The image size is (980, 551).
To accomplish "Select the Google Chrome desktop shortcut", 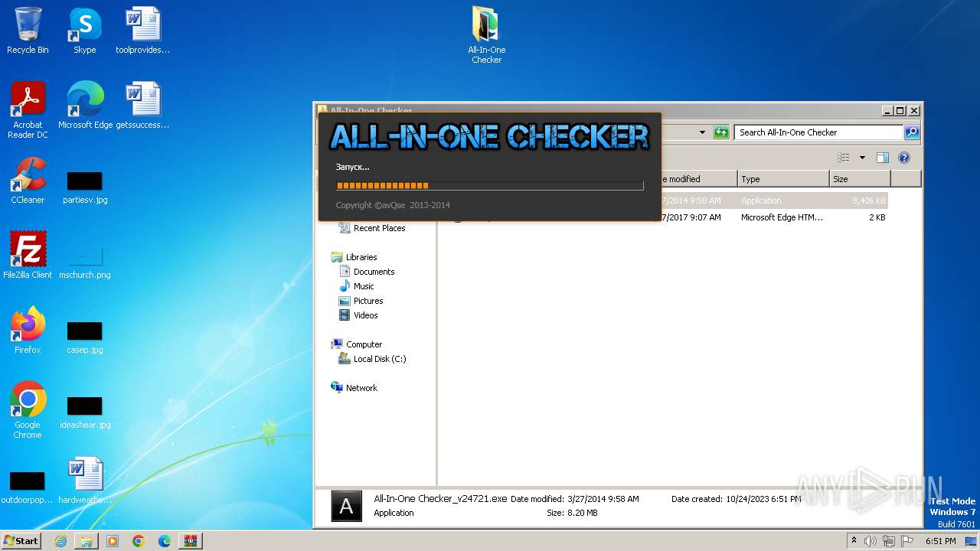I will pos(28,410).
